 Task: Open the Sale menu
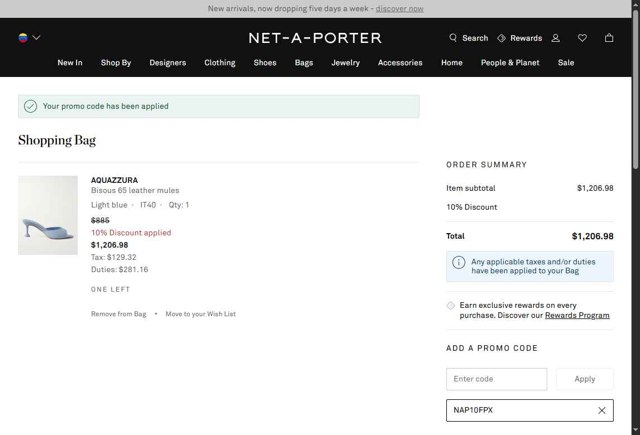566,63
